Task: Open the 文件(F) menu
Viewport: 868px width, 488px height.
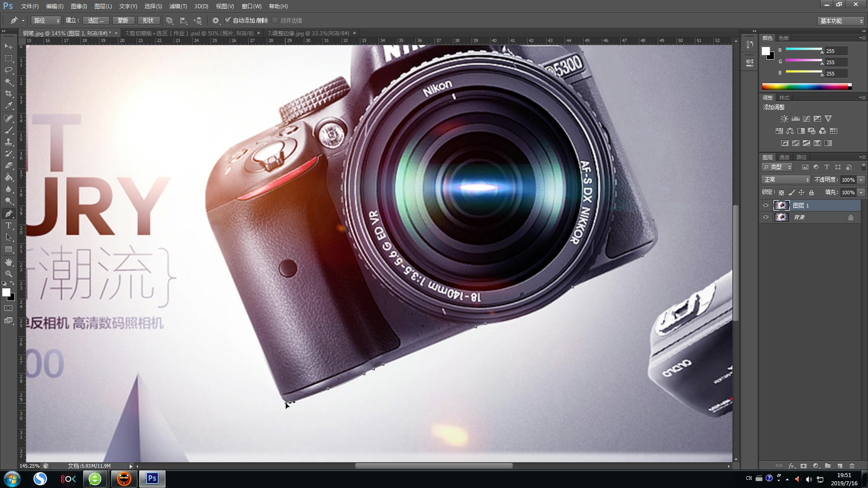Action: pos(30,6)
